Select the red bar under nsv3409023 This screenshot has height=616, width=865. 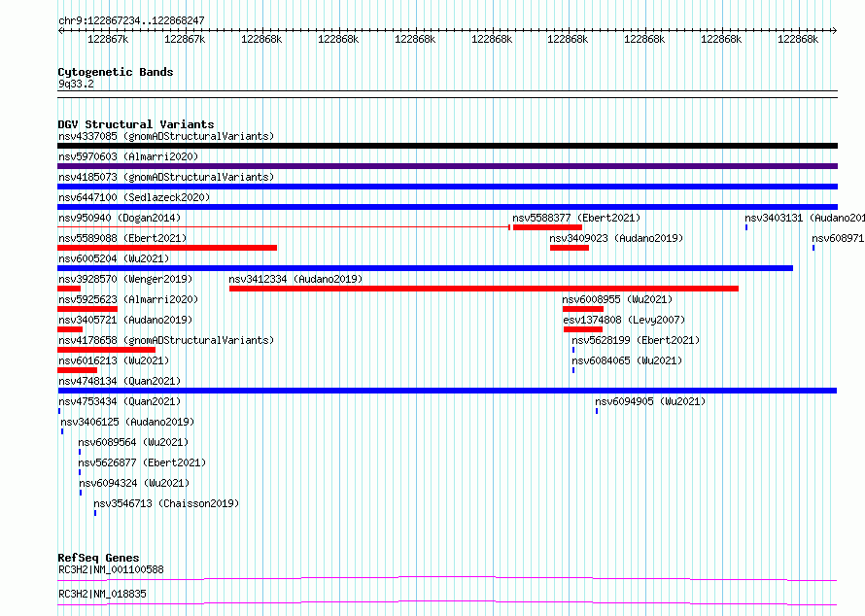(570, 248)
